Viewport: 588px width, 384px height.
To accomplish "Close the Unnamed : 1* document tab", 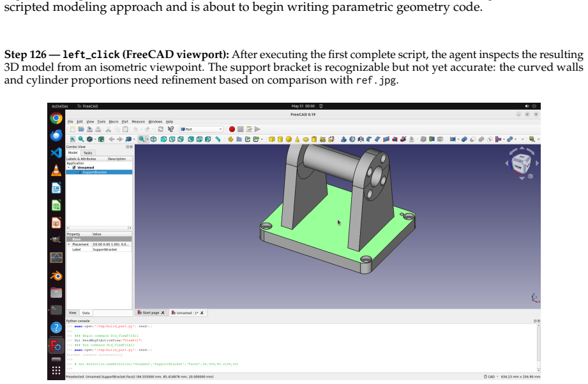I will click(202, 313).
